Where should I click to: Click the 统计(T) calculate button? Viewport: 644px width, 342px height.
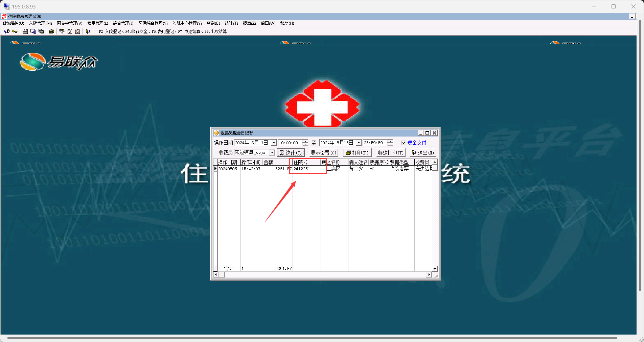coord(291,153)
